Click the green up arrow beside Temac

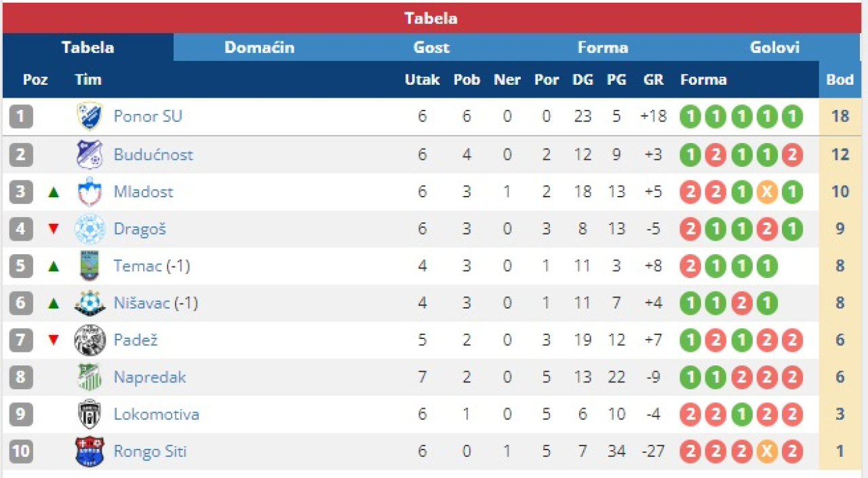coord(54,266)
